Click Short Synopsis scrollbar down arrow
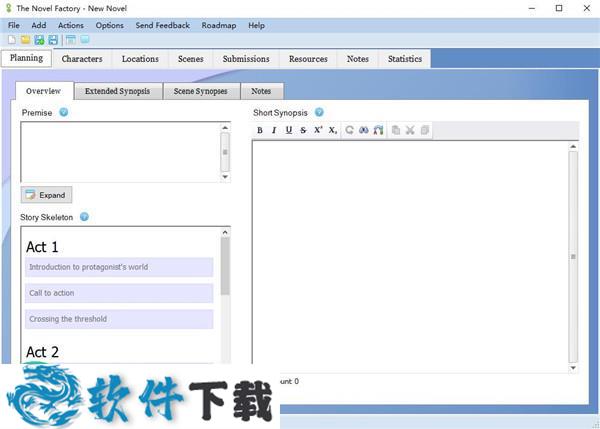Image resolution: width=600 pixels, height=429 pixels. pyautogui.click(x=573, y=368)
